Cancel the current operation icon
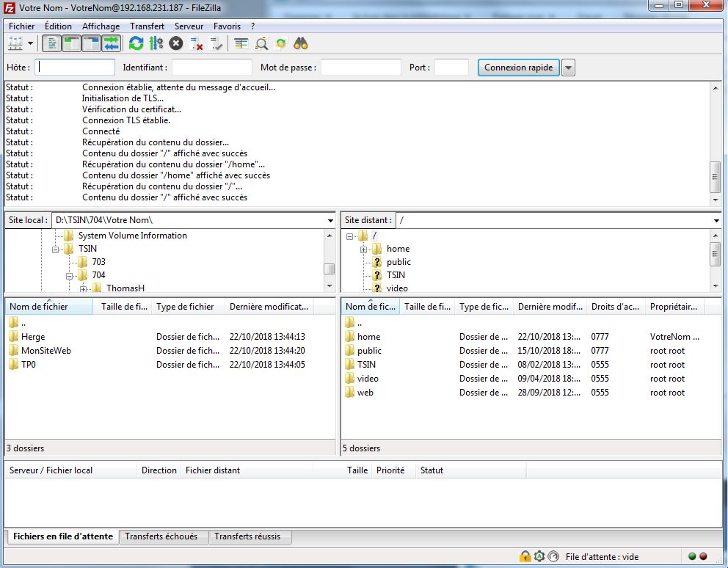Viewport: 728px width, 568px height. (176, 44)
